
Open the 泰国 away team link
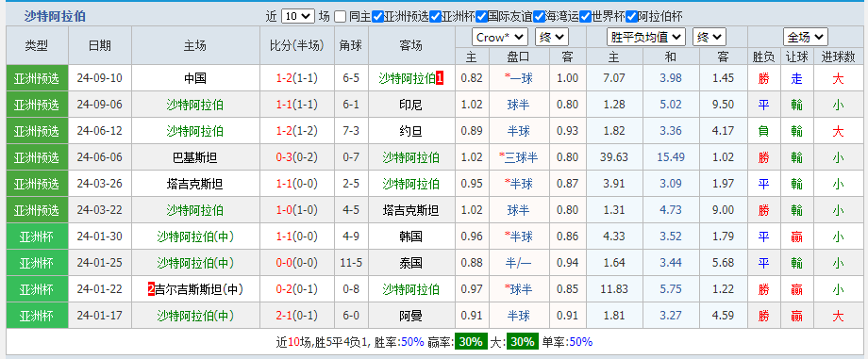[x=410, y=263]
